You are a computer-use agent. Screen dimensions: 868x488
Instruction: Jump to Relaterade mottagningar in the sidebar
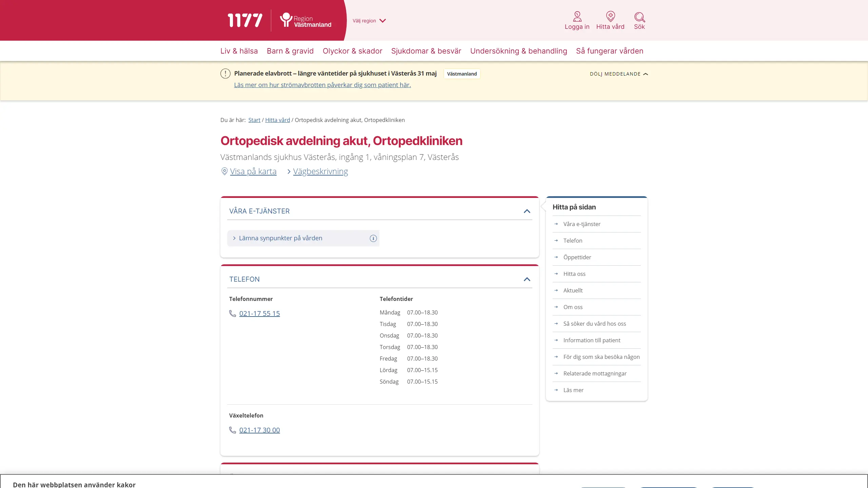pos(595,373)
